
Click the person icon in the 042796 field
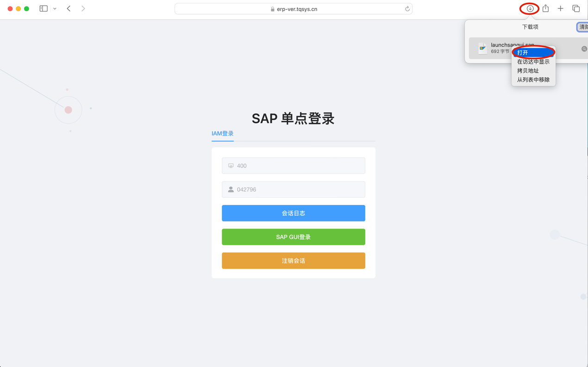click(231, 189)
